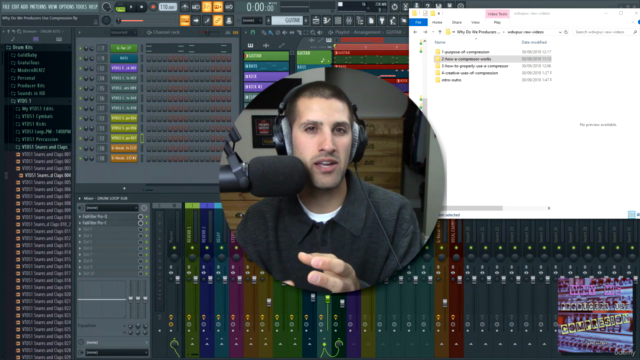
Task: Add a new channel with plus button
Action: pos(124,188)
